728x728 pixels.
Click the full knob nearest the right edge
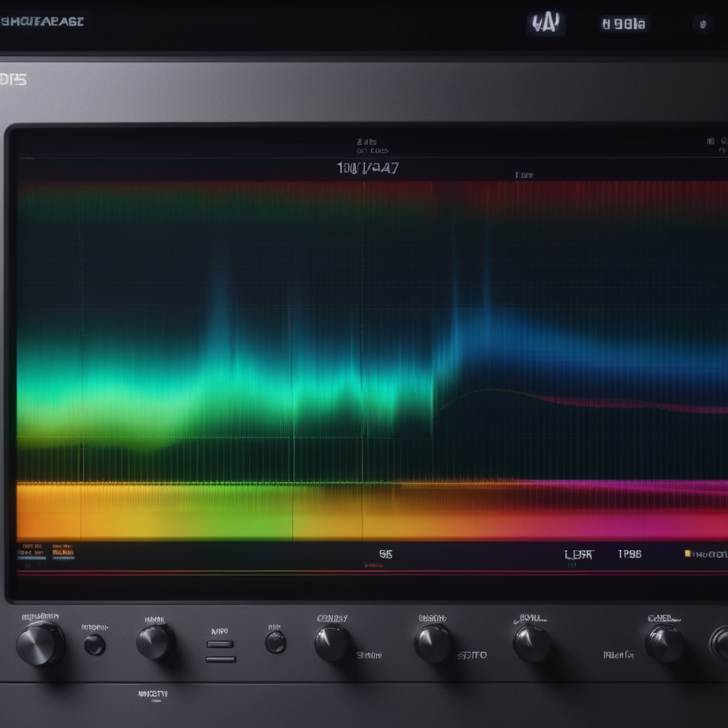pos(665,643)
